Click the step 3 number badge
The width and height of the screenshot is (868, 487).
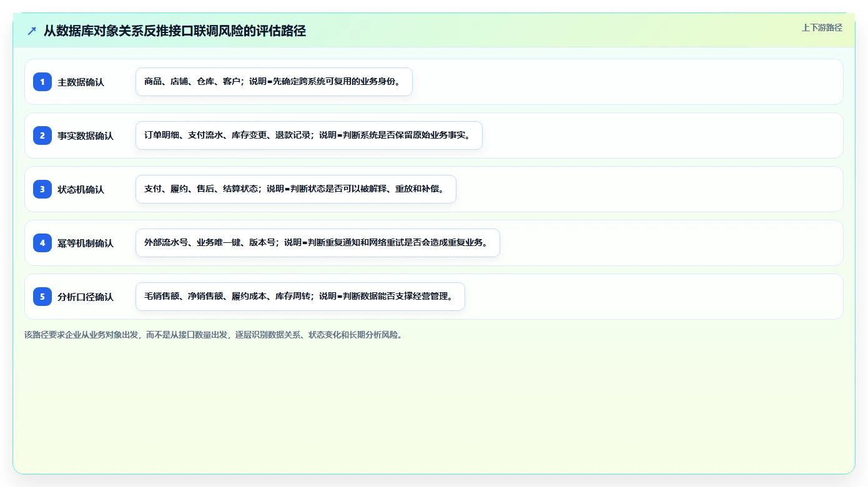[x=42, y=189]
